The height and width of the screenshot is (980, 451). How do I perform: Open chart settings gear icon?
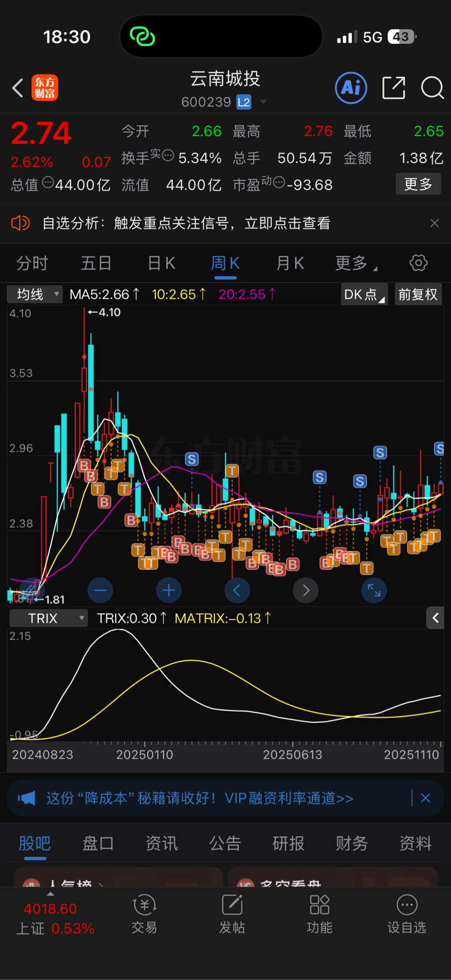[x=419, y=263]
